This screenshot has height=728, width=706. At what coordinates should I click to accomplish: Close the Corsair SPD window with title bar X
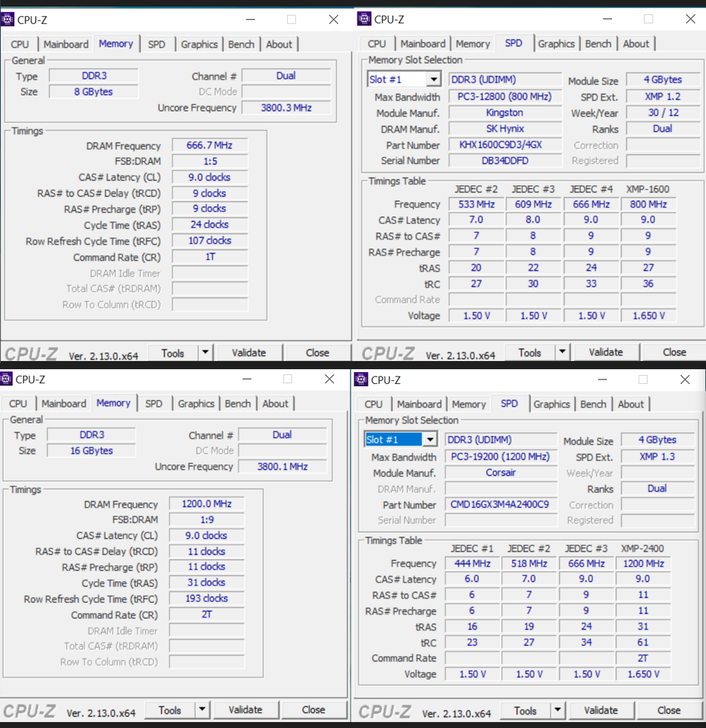[x=684, y=380]
